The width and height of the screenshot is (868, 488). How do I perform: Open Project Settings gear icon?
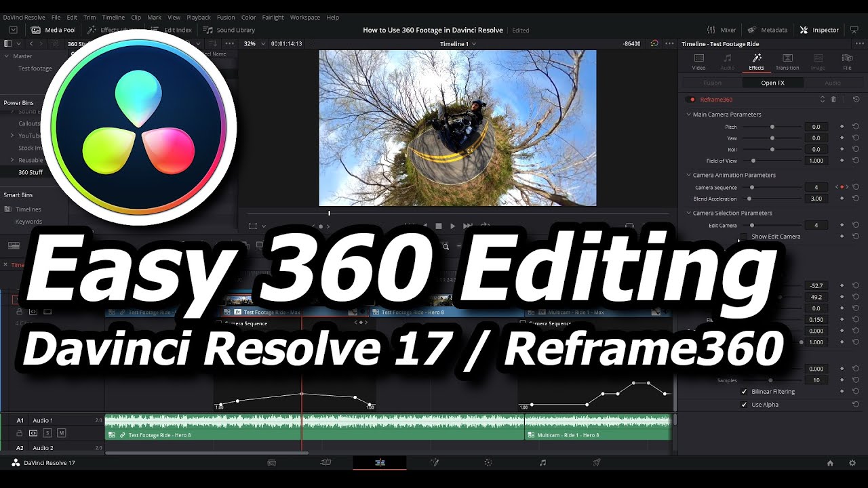(852, 463)
